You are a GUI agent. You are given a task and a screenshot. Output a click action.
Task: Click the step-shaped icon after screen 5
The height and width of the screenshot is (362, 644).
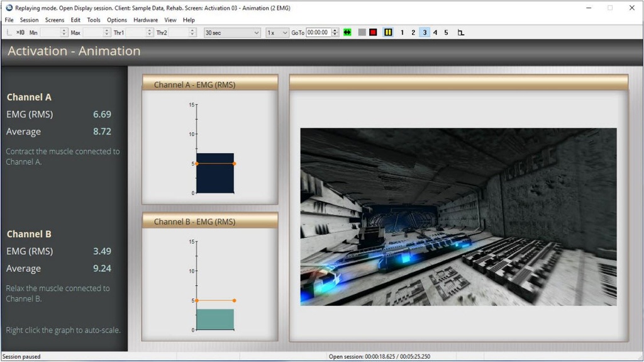click(x=461, y=33)
